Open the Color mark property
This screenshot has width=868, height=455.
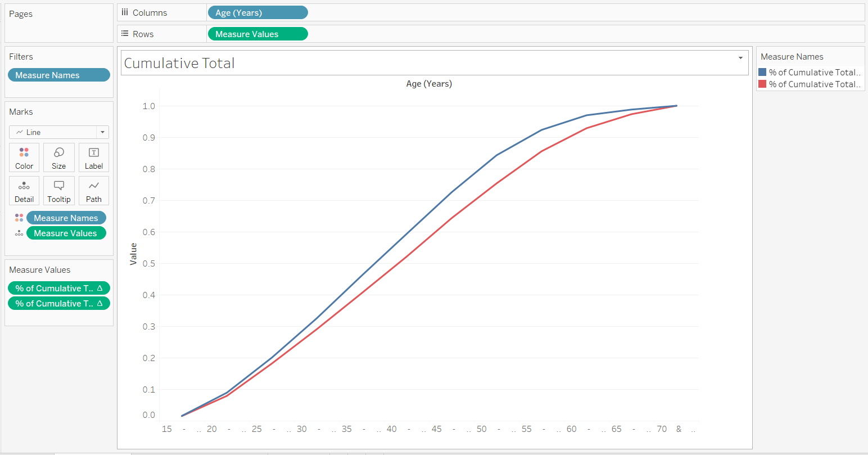[24, 157]
